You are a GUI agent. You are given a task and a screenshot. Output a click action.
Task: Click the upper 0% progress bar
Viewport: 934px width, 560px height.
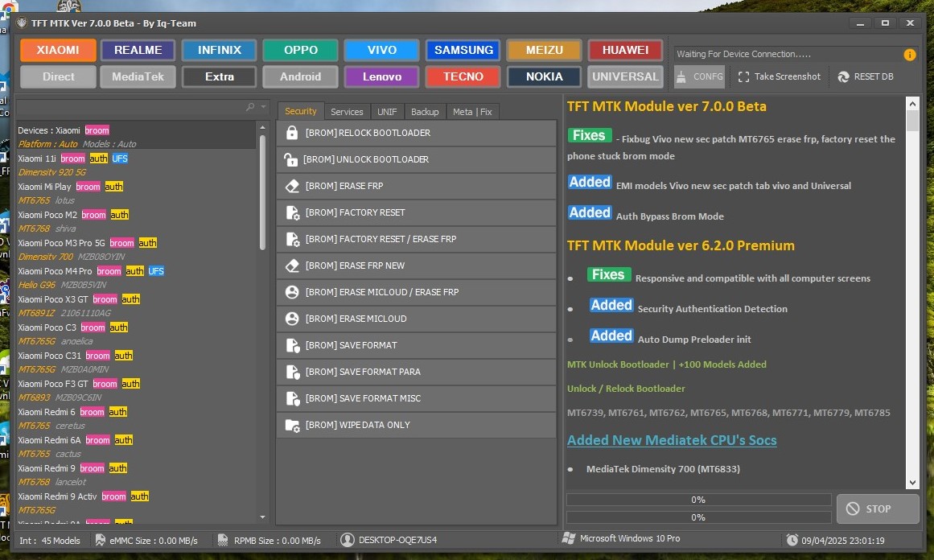[699, 500]
